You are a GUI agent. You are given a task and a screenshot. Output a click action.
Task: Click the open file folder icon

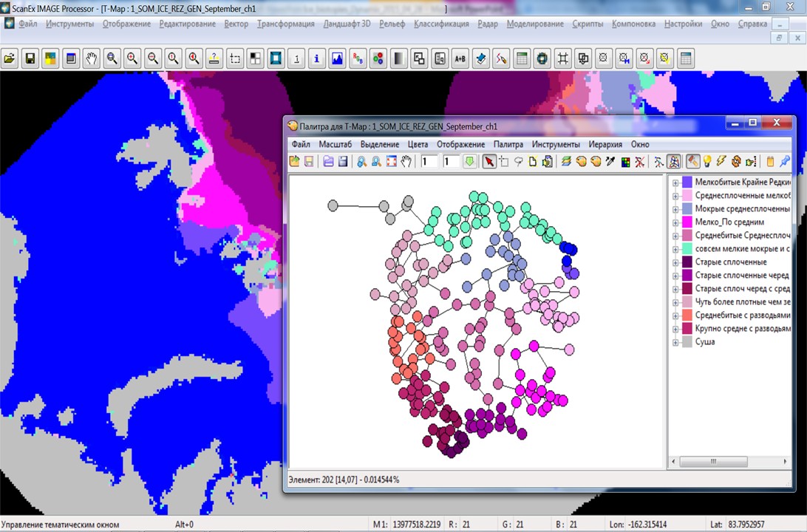[x=10, y=59]
